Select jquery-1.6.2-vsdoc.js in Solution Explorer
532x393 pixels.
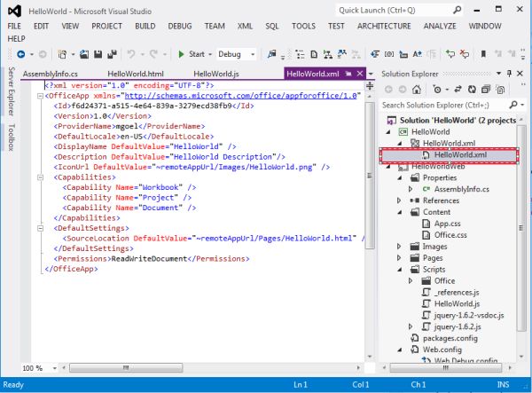tap(469, 315)
